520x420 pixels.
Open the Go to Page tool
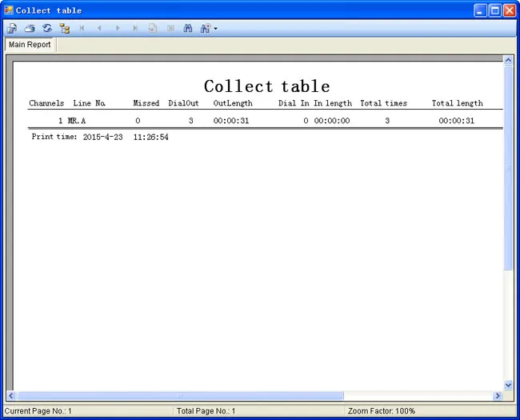coord(153,28)
